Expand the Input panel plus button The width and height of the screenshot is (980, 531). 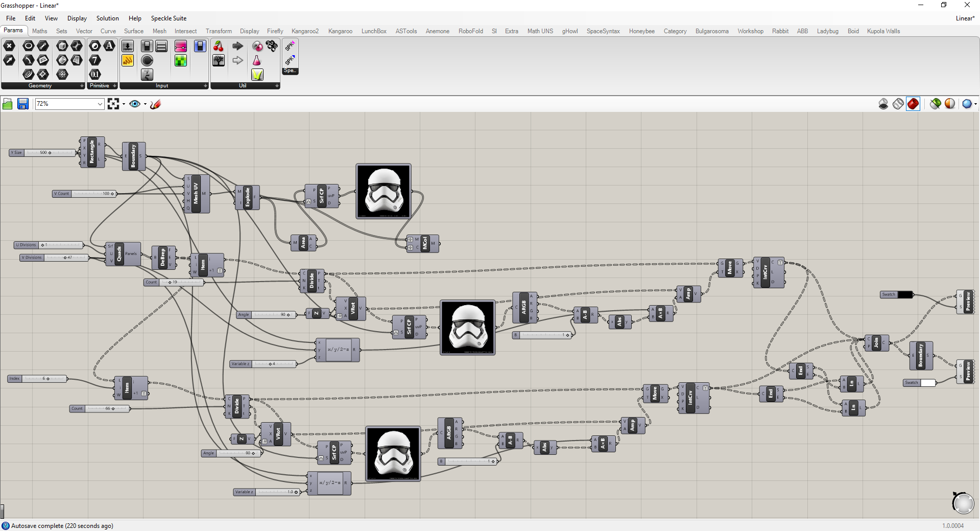pyautogui.click(x=205, y=86)
